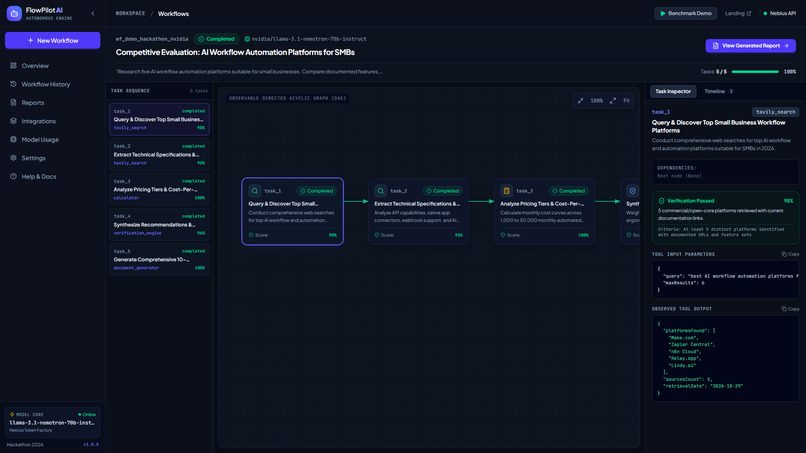Click the task_1 node search icon
Image resolution: width=806 pixels, height=453 pixels.
(254, 191)
